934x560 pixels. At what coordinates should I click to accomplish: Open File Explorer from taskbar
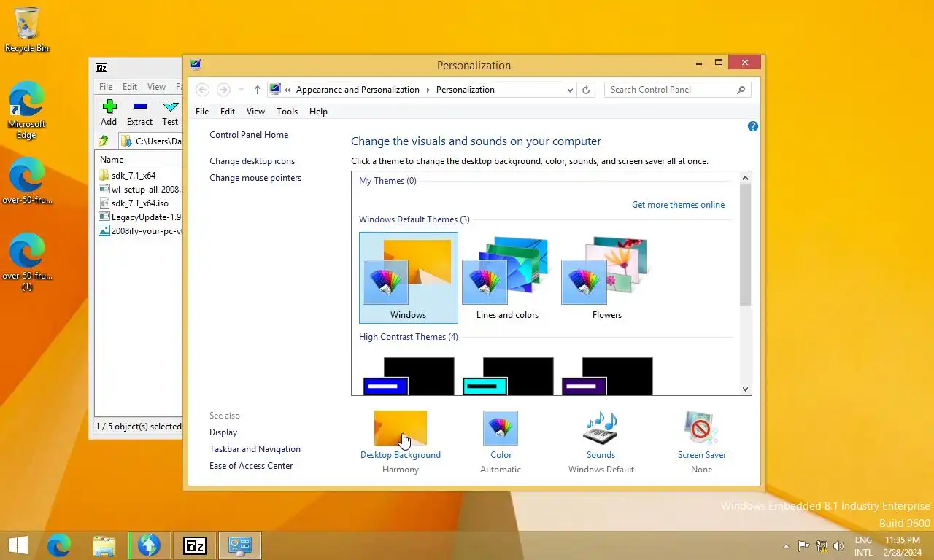[x=104, y=545]
